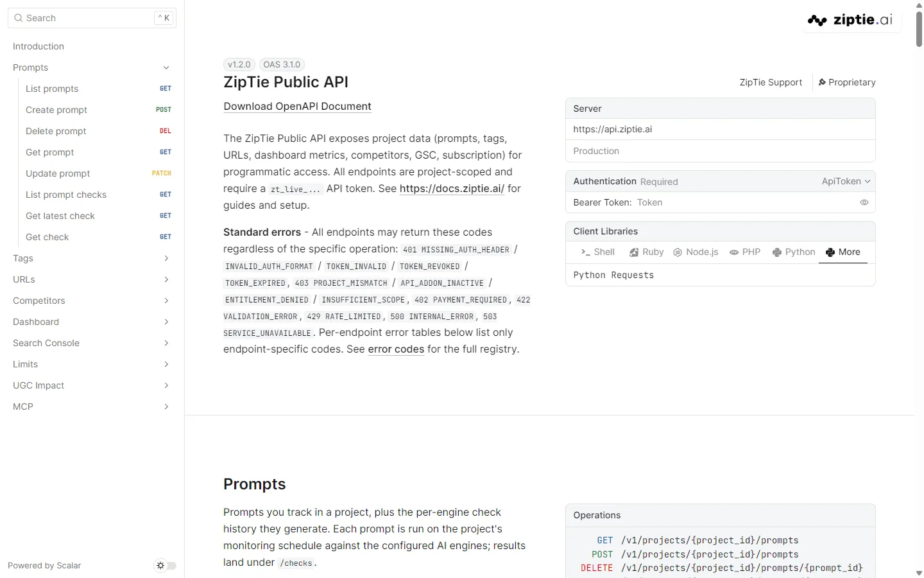Click the ziptie.ai logo
Image resolution: width=924 pixels, height=578 pixels.
[850, 20]
